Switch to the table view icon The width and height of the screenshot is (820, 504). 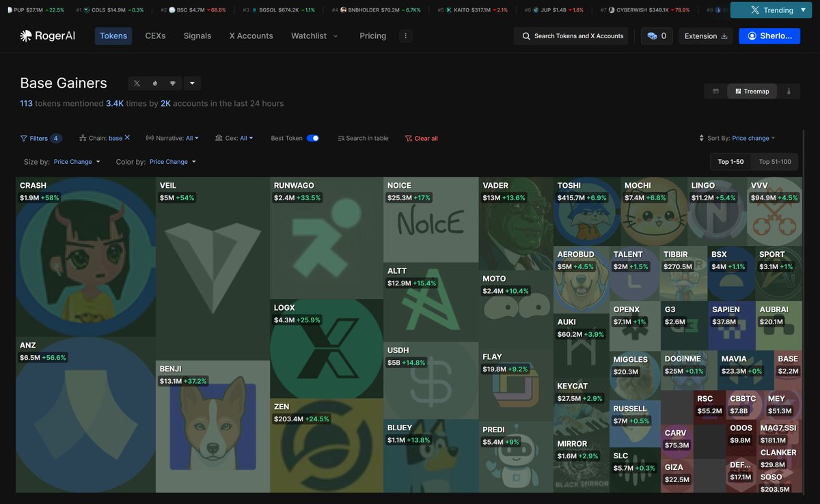(715, 91)
